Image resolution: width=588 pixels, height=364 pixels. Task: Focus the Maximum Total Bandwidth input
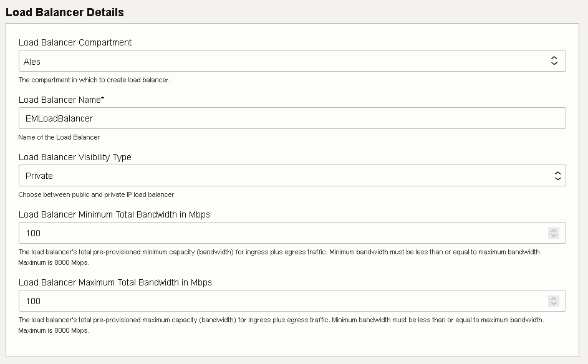pyautogui.click(x=281, y=301)
